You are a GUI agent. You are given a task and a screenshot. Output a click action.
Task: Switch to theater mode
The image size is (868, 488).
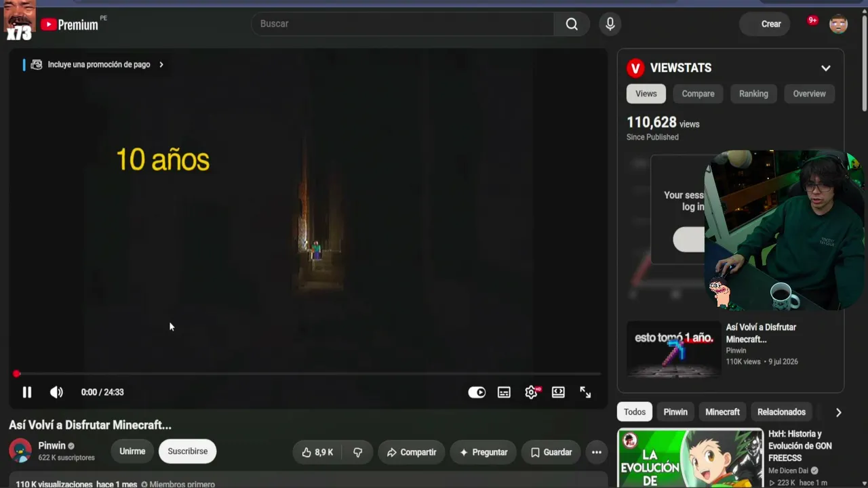tap(558, 392)
